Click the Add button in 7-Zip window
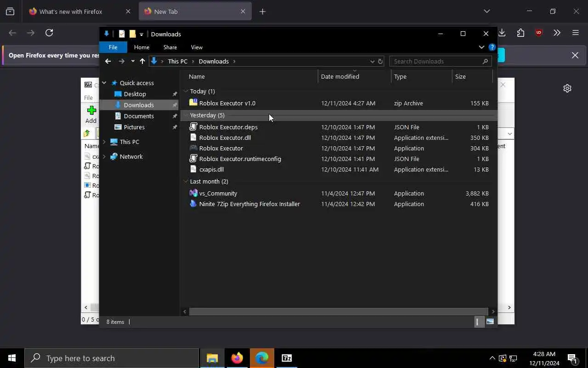Viewport: 588px width, 368px height. pos(91,114)
